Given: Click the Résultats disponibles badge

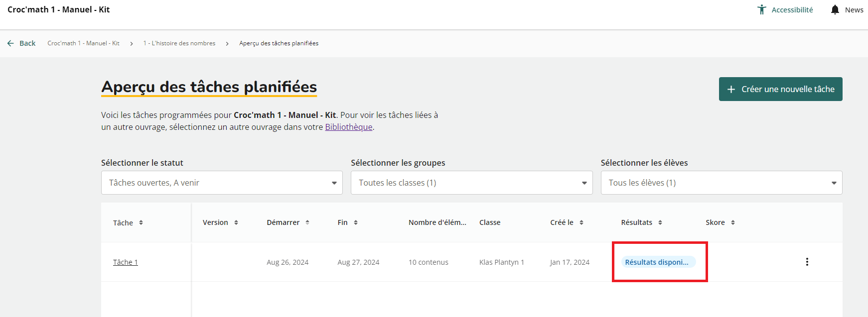Looking at the screenshot, I should click(x=657, y=262).
